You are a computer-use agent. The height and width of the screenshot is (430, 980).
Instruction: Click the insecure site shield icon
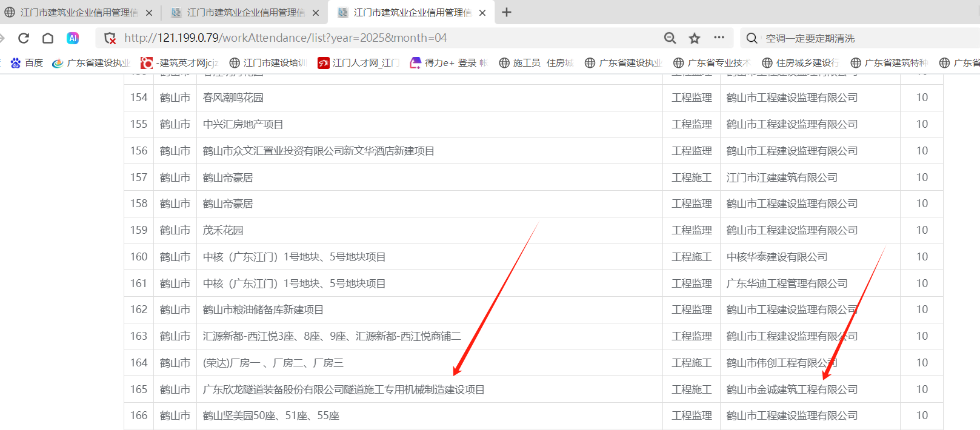[110, 38]
